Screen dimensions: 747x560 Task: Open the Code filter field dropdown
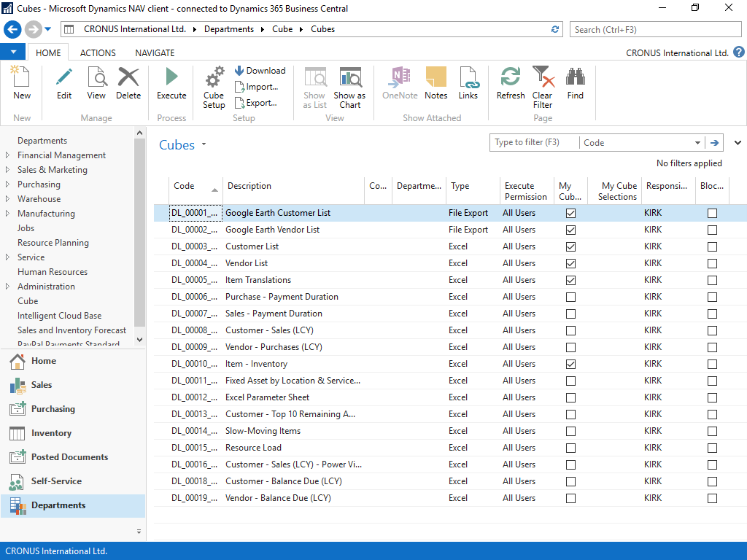click(x=697, y=143)
